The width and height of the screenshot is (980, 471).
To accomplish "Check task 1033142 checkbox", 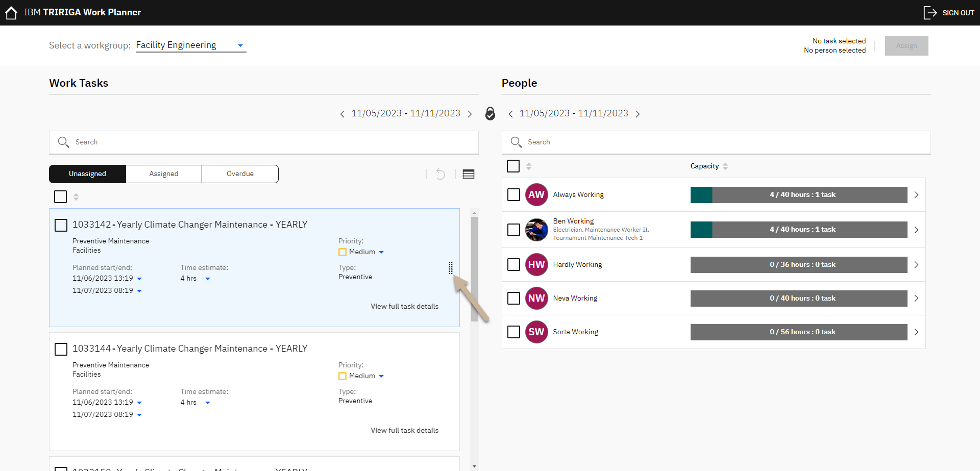I will (x=61, y=225).
